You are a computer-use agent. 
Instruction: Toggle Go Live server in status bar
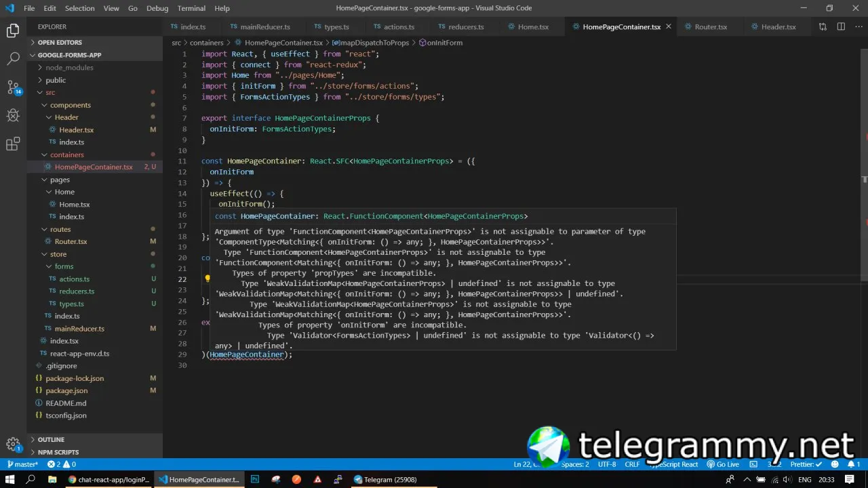click(x=723, y=464)
